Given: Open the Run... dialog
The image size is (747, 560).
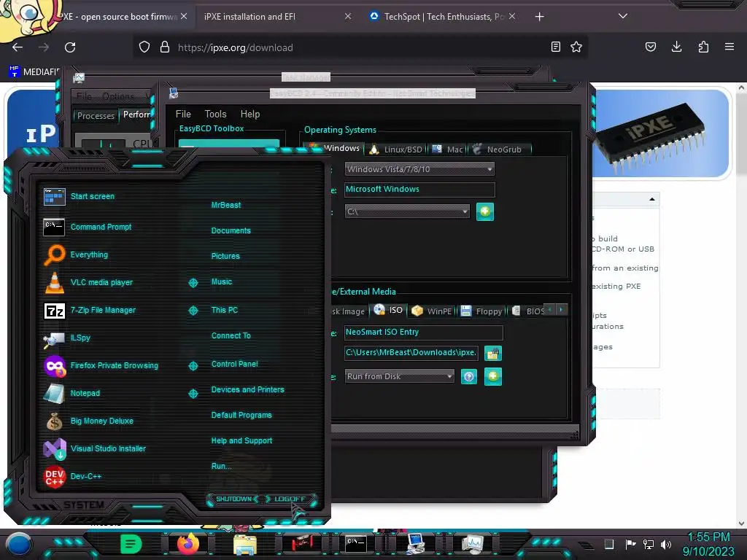Looking at the screenshot, I should point(221,466).
